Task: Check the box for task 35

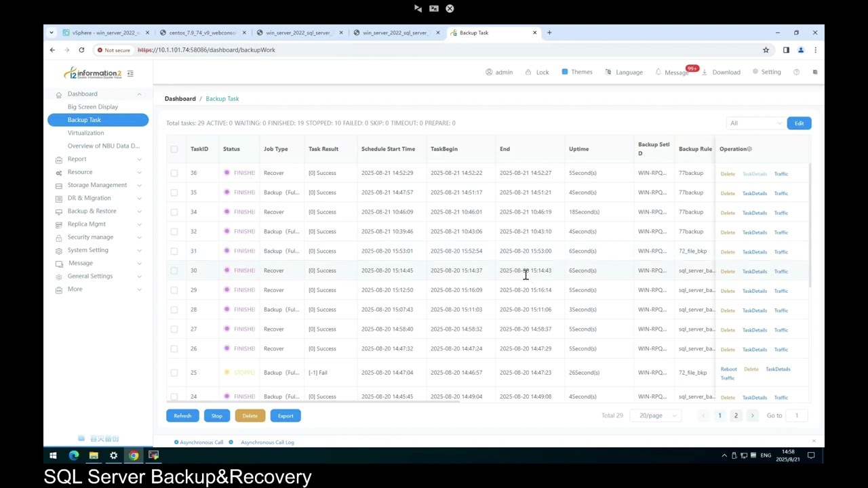Action: point(174,192)
